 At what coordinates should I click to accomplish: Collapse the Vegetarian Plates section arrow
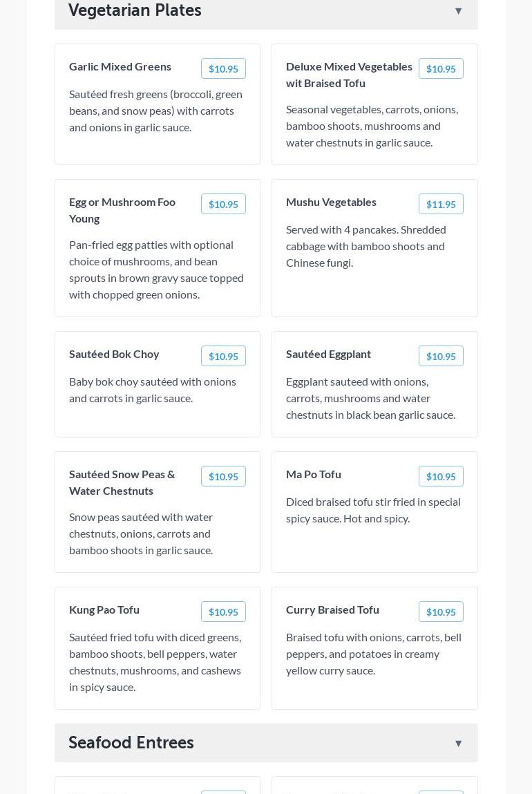point(458,11)
